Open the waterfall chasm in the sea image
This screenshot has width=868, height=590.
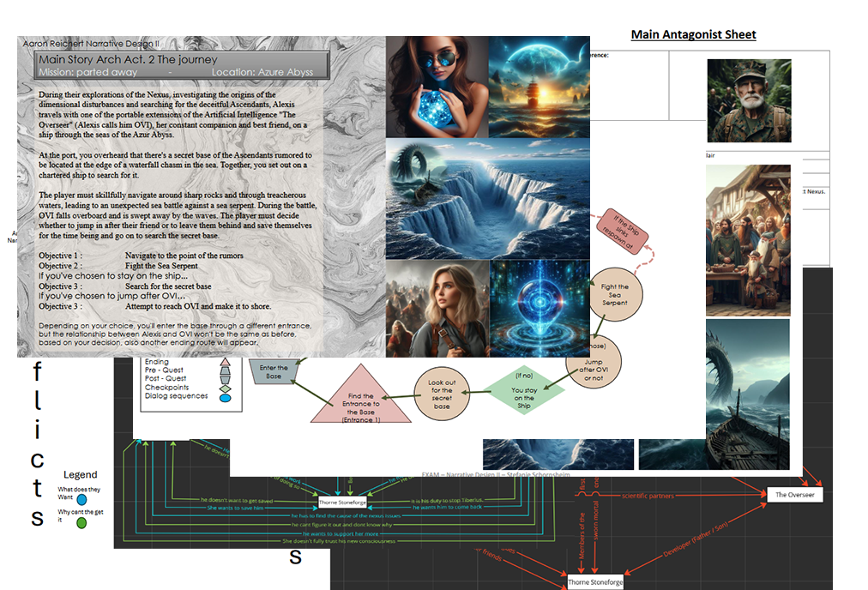coord(488,199)
